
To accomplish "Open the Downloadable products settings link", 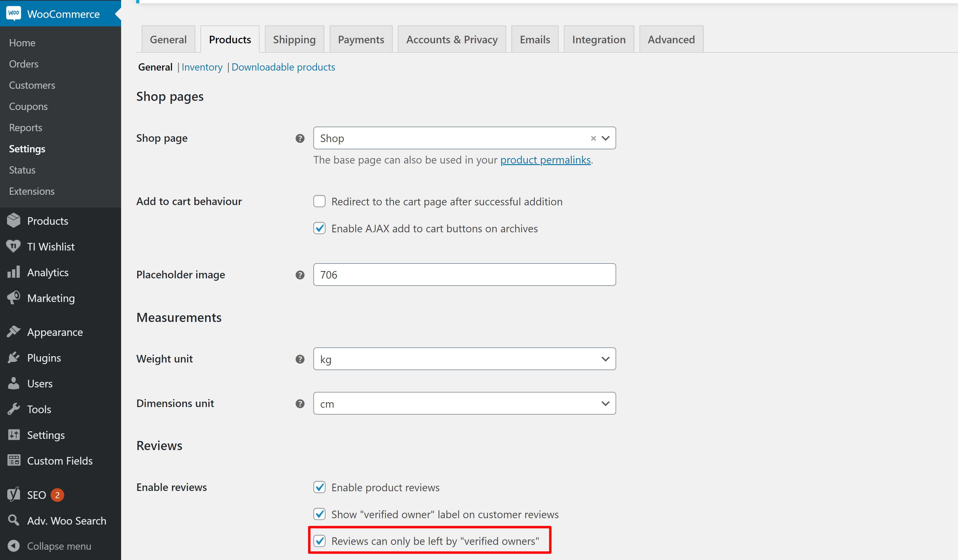I will click(283, 67).
